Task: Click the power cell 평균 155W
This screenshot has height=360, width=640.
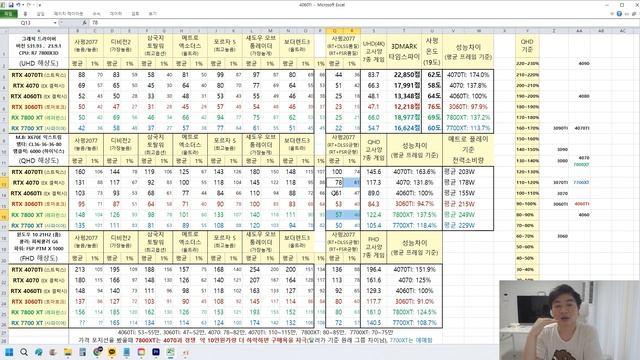Action: [x=468, y=193]
